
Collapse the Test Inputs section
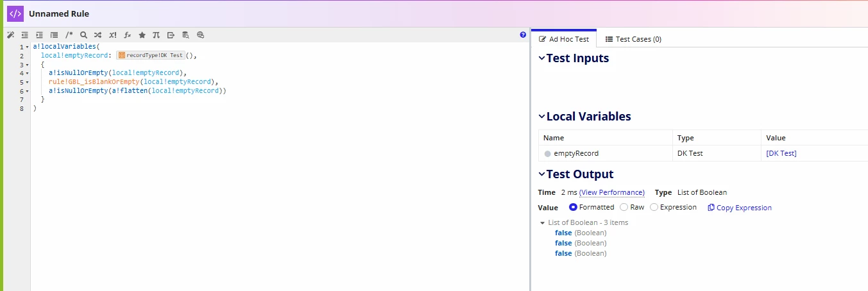point(541,58)
